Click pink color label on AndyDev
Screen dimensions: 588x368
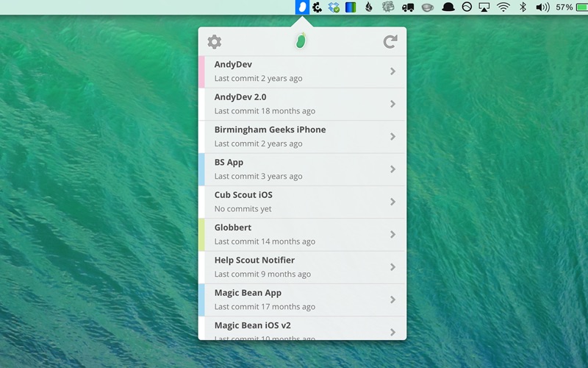coord(201,72)
